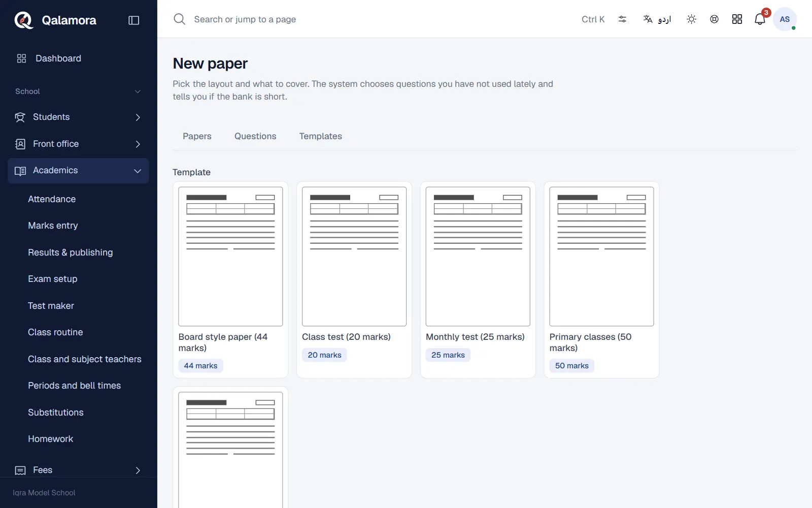Click the search magnifier icon
This screenshot has height=508, width=812.
(x=179, y=19)
